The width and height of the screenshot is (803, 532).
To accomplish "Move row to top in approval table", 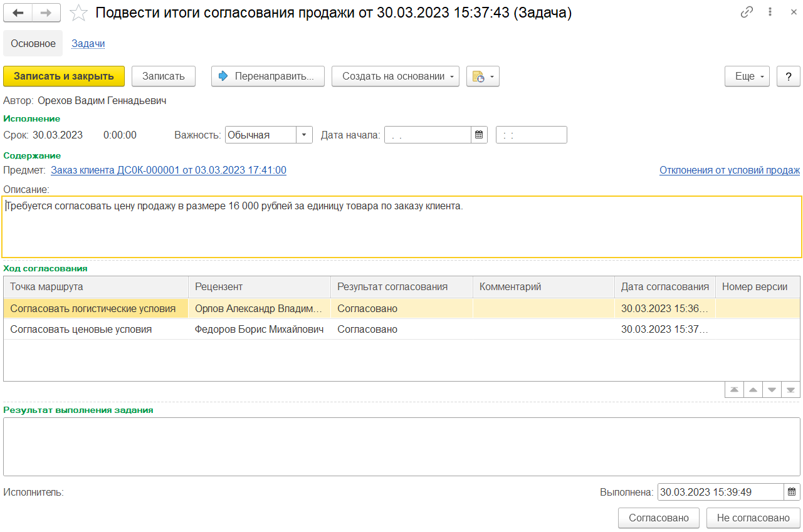I will point(733,390).
